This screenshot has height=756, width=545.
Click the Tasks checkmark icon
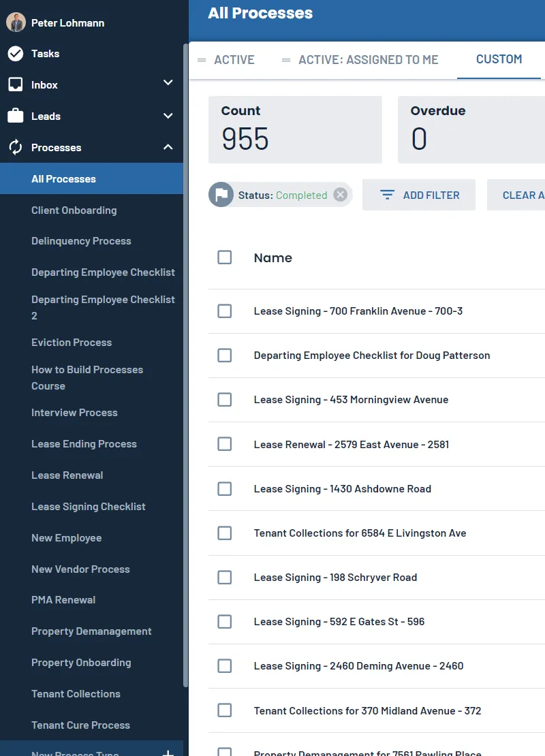(x=16, y=54)
